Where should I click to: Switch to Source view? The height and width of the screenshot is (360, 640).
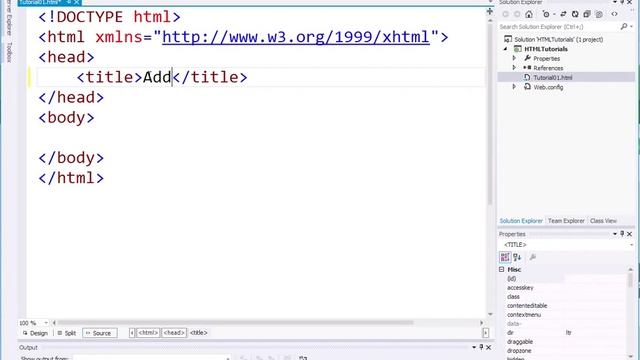[x=100, y=333]
